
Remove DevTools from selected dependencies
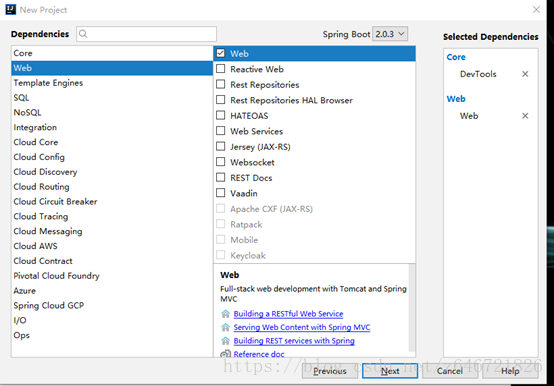[525, 74]
